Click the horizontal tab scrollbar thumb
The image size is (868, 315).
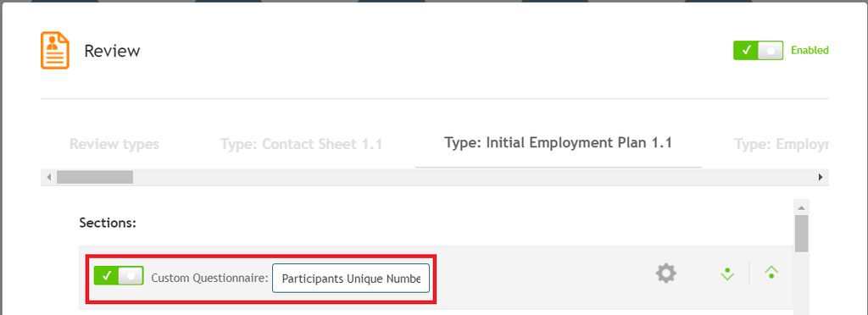[x=95, y=177]
